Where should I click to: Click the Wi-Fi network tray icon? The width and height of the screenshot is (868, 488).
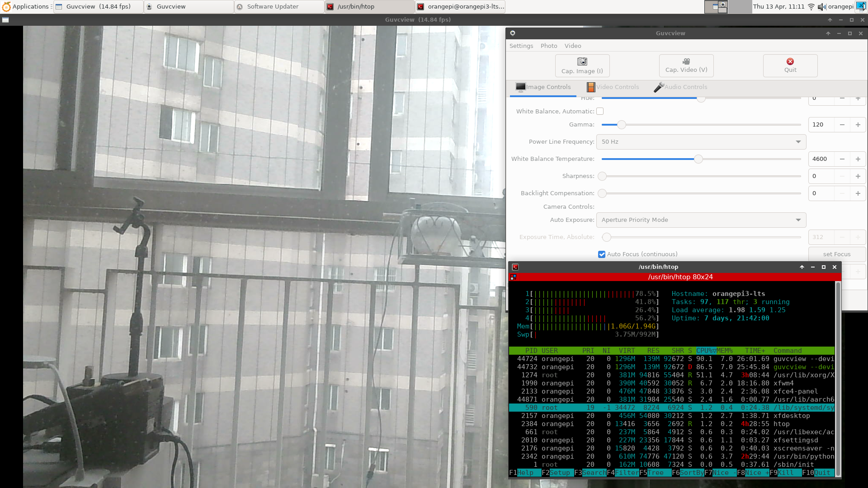(811, 7)
